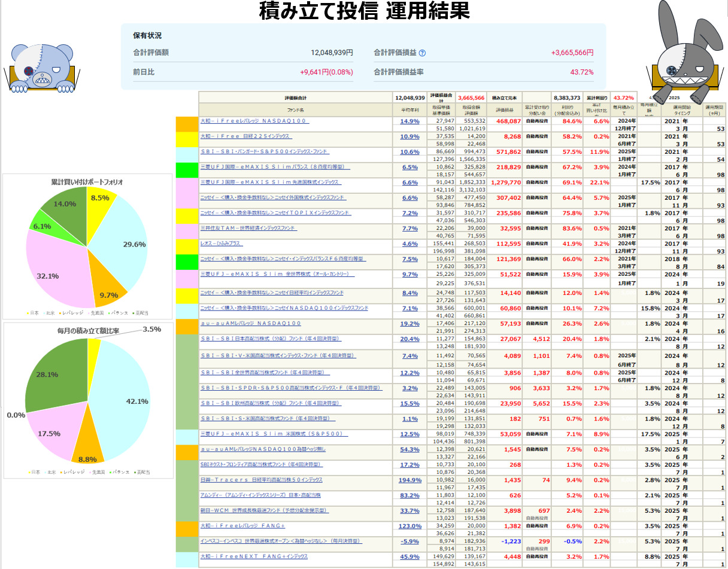Click the 14.9% average yield link

click(x=409, y=121)
